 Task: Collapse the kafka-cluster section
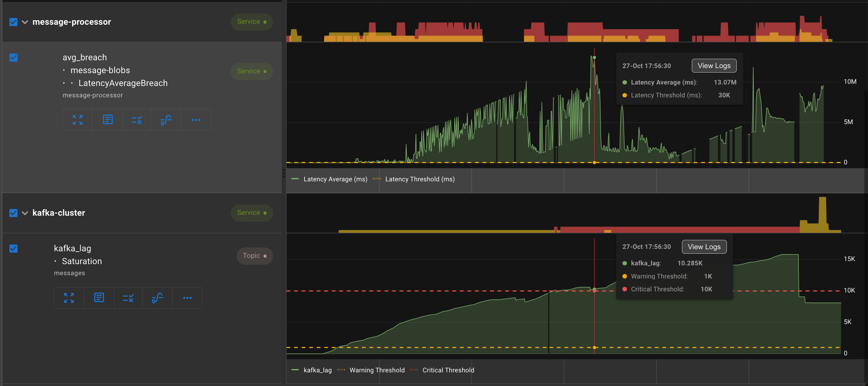pyautogui.click(x=25, y=213)
